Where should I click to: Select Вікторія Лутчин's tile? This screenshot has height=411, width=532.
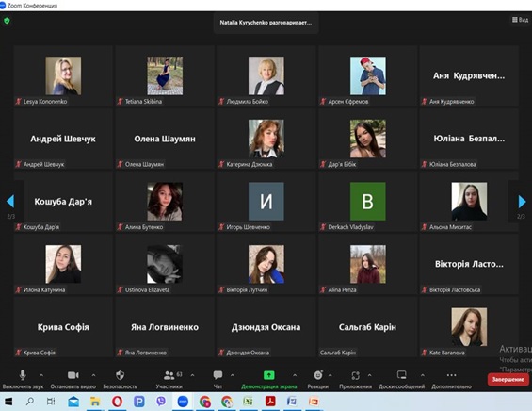266,264
